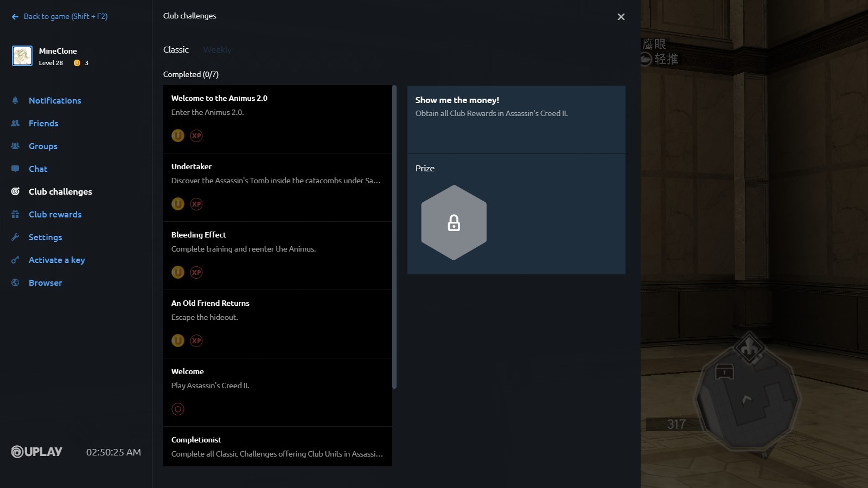
Task: Open Notifications from the sidebar
Action: tap(55, 100)
